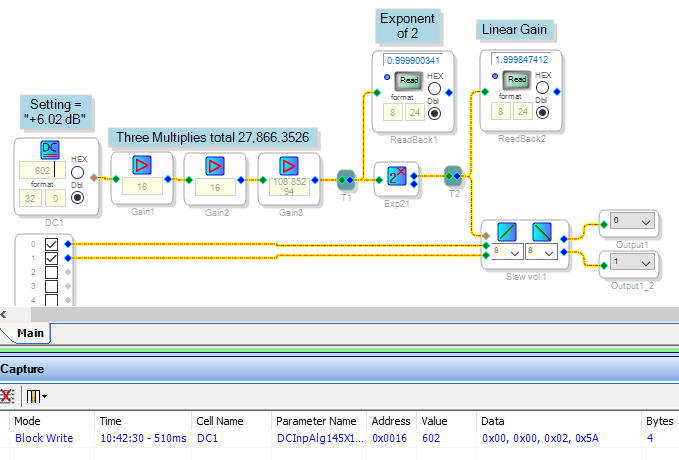This screenshot has width=679, height=460.
Task: Click DC1 value field showing 602
Action: 42,170
